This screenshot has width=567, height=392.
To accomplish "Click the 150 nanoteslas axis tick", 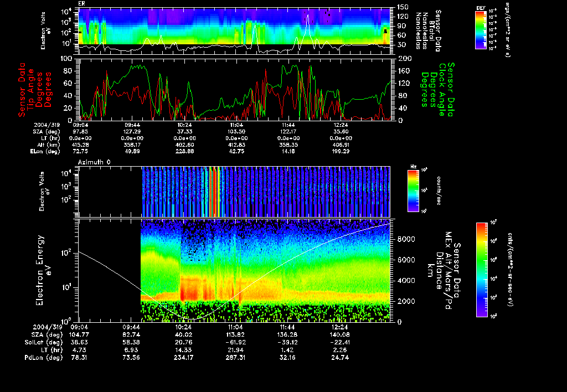I will click(x=403, y=7).
